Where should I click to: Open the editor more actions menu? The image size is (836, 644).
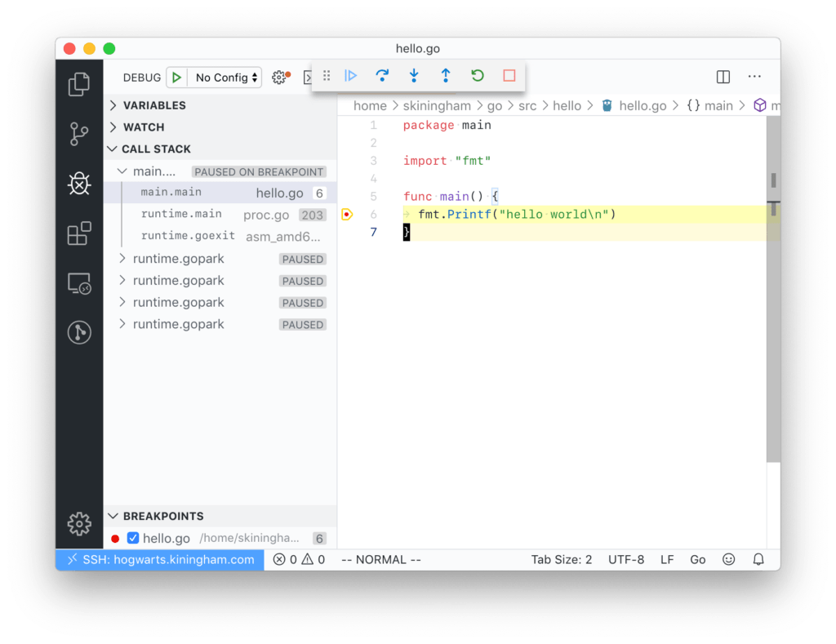tap(754, 76)
